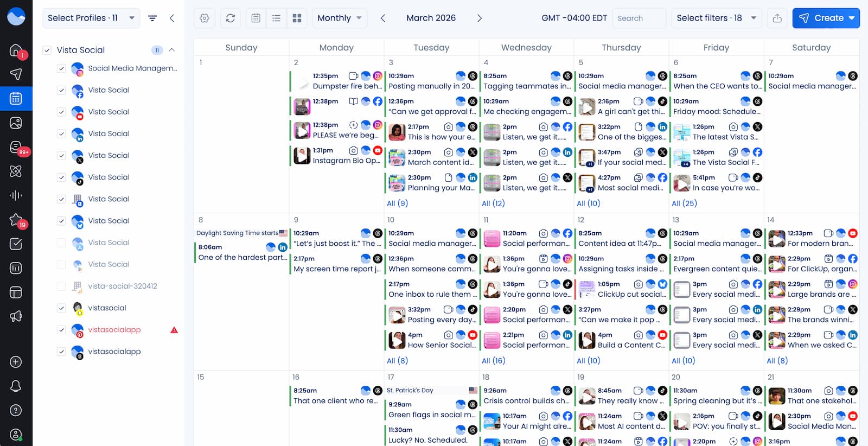
Task: Open 'That one client who re...' post
Action: [336, 396]
